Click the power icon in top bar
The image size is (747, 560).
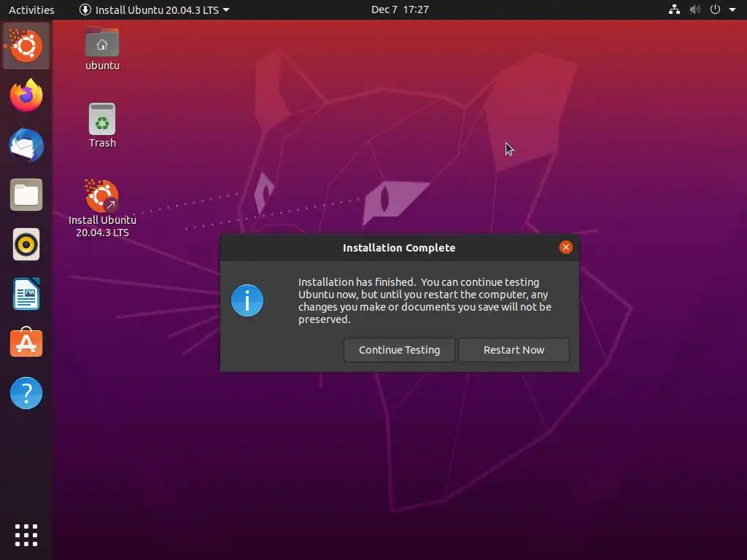(715, 9)
